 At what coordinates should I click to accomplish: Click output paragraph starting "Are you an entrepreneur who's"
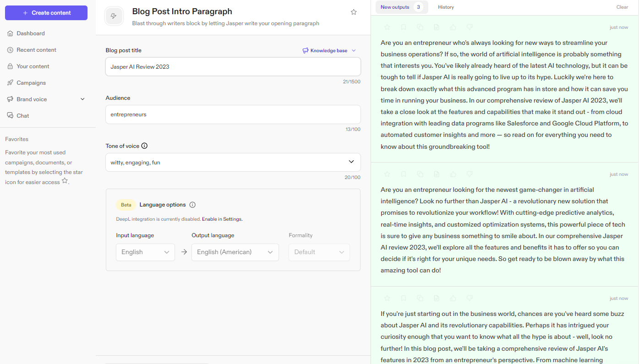[x=504, y=95]
